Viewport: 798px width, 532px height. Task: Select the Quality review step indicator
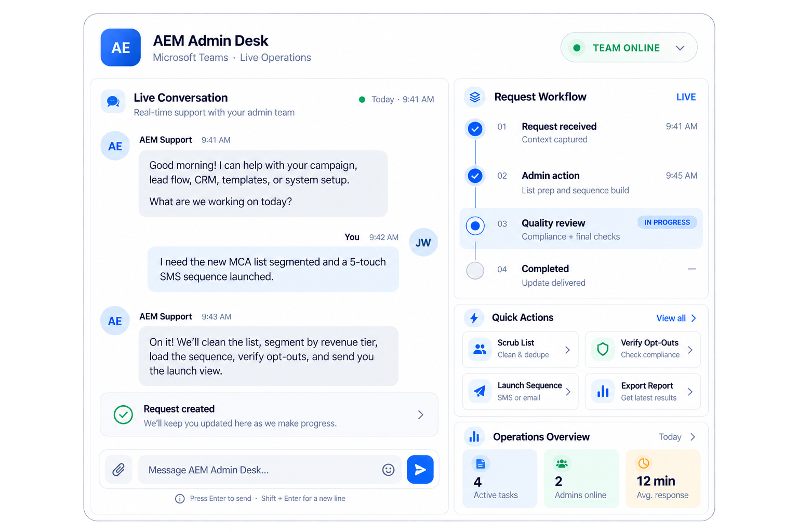click(475, 226)
